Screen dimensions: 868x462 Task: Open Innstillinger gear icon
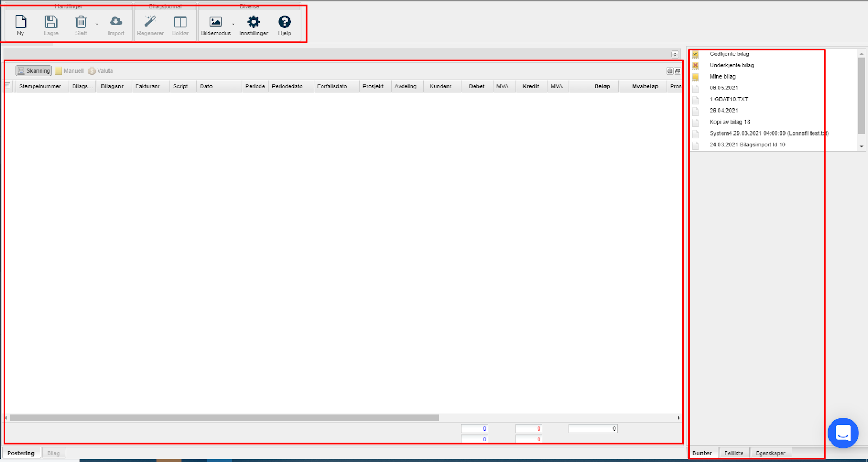[253, 22]
